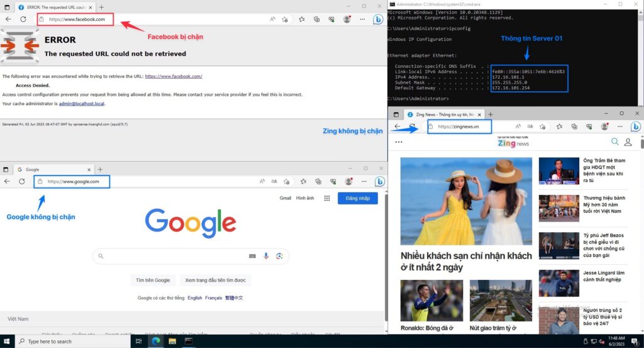Image resolution: width=644 pixels, height=348 pixels.
Task: Follow the https://www.facebook.com/ link in the error text
Action: [x=174, y=76]
